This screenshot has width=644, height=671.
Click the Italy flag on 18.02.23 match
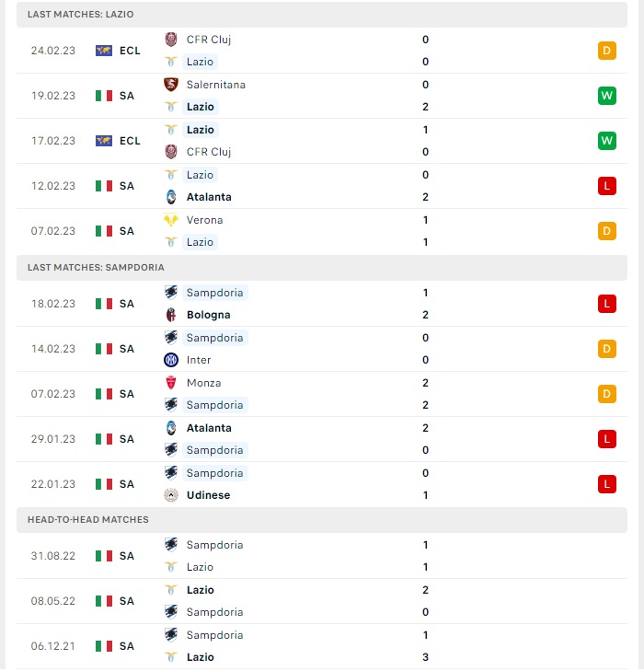click(104, 304)
